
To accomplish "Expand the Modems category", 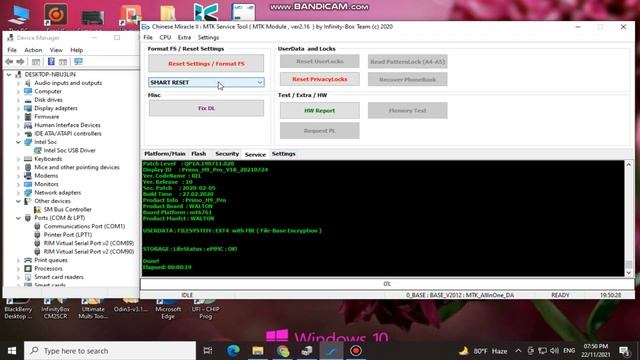I will point(18,176).
